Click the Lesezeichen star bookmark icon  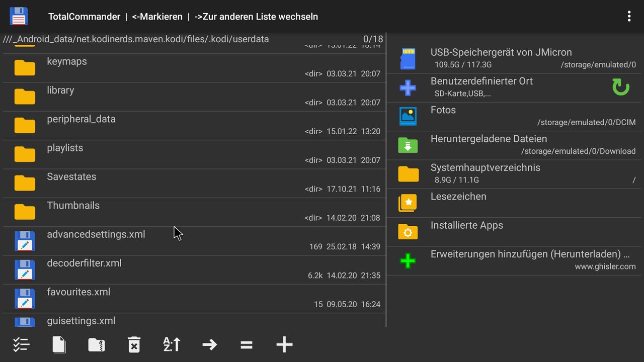pos(408,203)
